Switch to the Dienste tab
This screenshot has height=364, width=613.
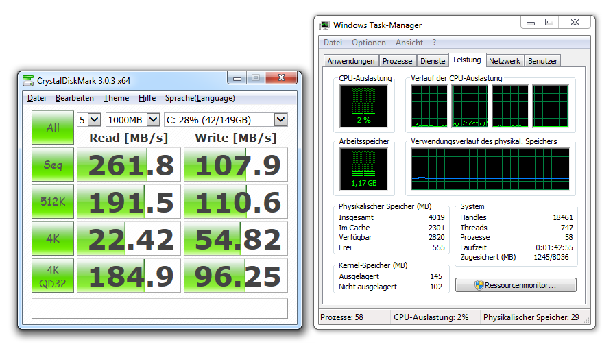pos(433,61)
